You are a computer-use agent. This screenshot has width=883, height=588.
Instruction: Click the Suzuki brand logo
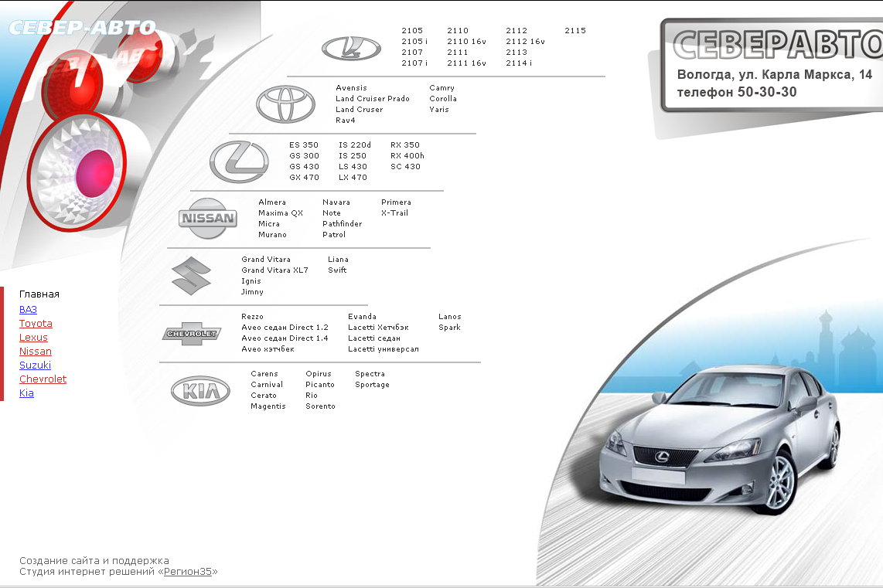pyautogui.click(x=192, y=276)
